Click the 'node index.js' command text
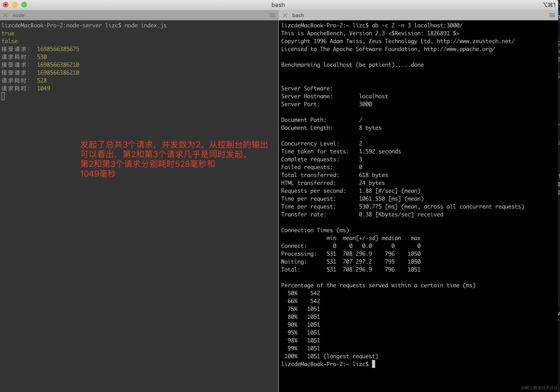 point(145,25)
